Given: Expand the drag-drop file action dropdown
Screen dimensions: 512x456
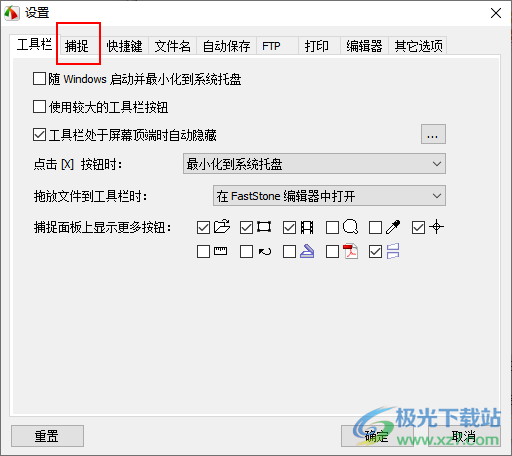Looking at the screenshot, I should tap(329, 196).
